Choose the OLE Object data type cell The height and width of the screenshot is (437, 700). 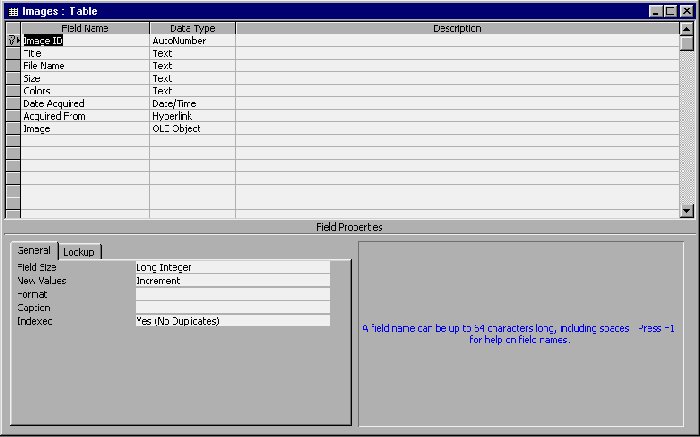[192, 129]
